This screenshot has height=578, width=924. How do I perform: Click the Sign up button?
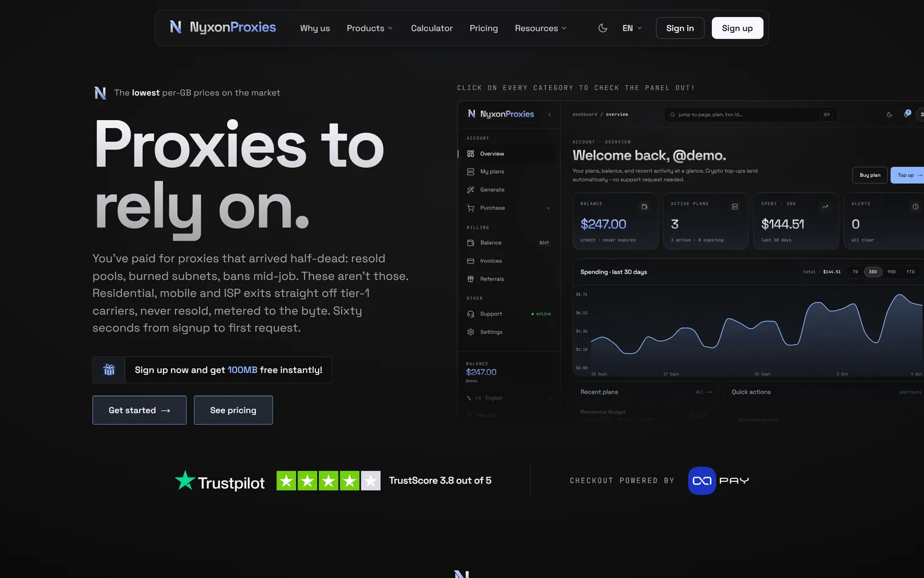pos(737,28)
